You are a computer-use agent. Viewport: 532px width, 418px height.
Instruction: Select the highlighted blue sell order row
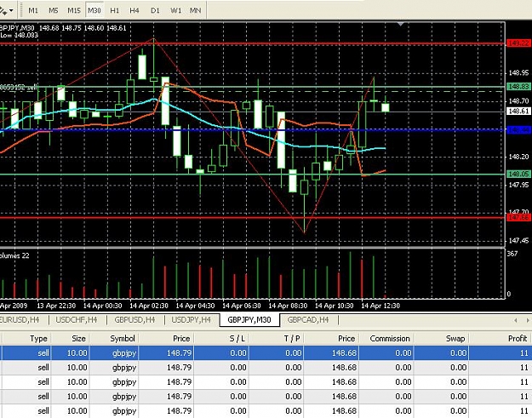click(x=266, y=352)
